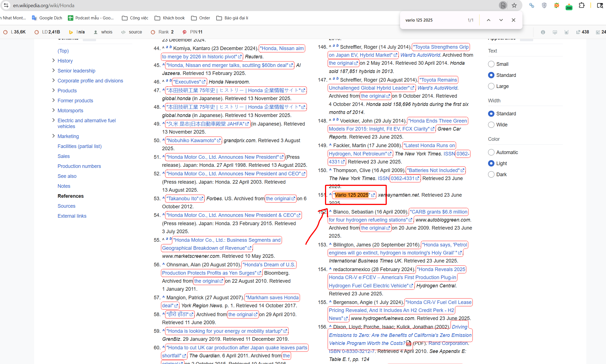The image size is (606, 364).
Task: Open the whois toolbar link
Action: pyautogui.click(x=103, y=32)
